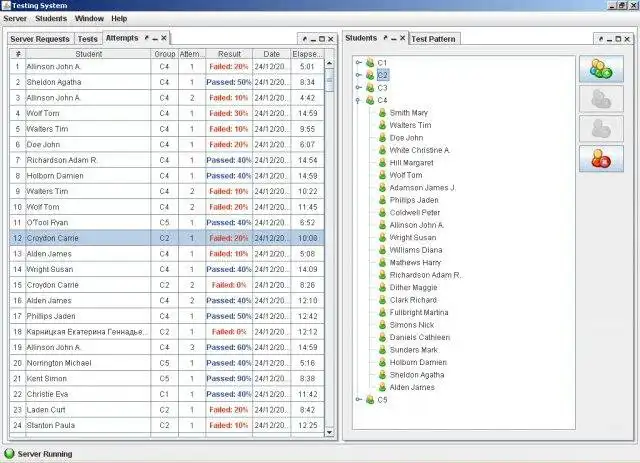The height and width of the screenshot is (463, 640).
Task: Maximize the right panel group
Action: [618, 39]
